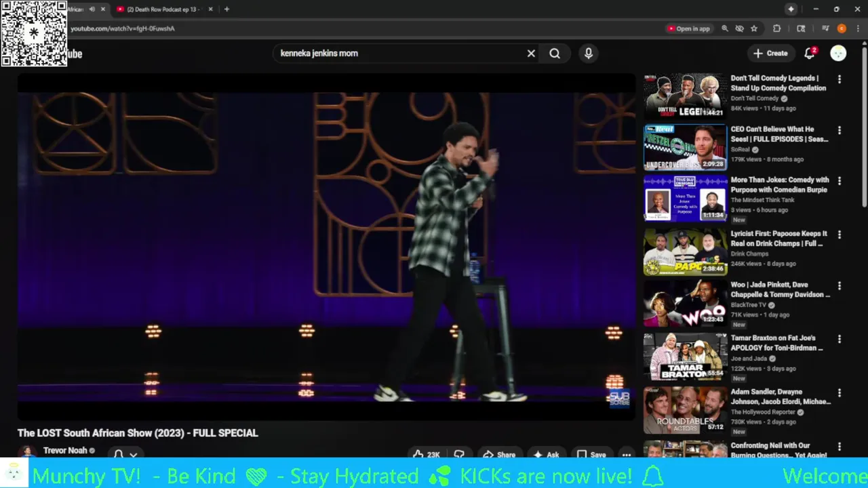Open the YouTube account avatar menu
The image size is (868, 488).
[x=838, y=53]
